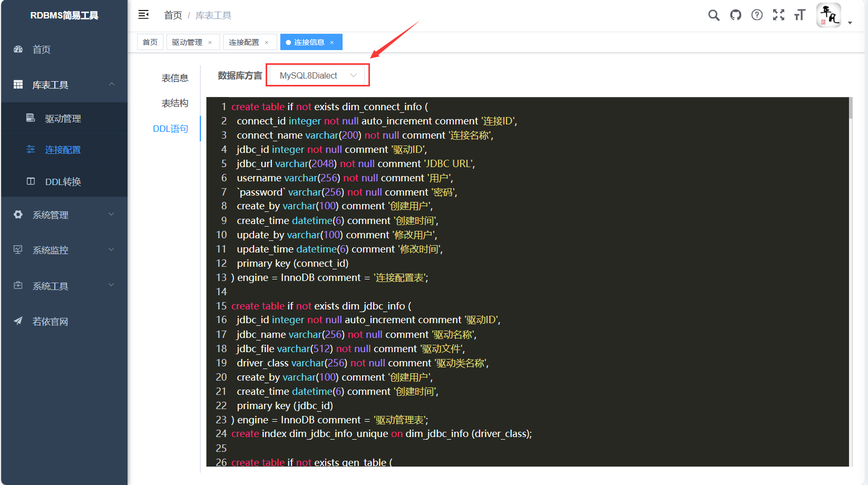This screenshot has width=868, height=485.
Task: Click the 数据库方言 label
Action: pos(240,75)
